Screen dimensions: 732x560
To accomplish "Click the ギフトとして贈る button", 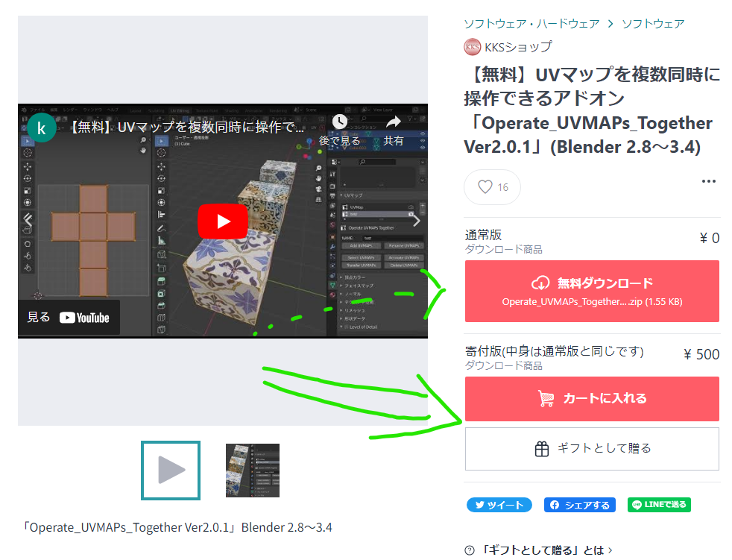I will [x=592, y=449].
